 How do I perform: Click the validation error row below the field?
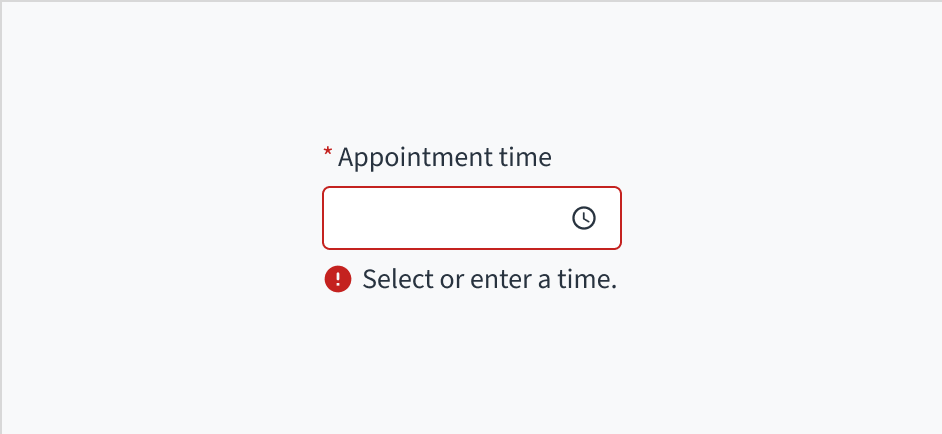(x=471, y=279)
